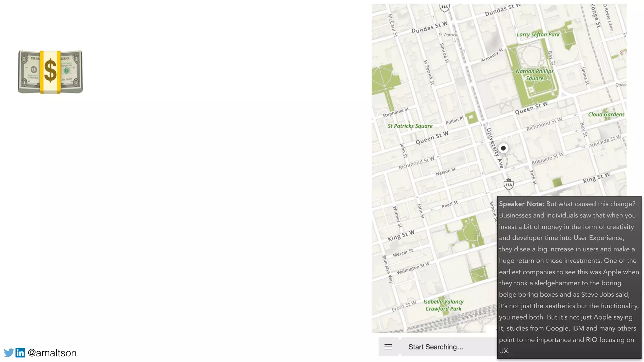644x362 pixels.
Task: Click the @amaltson handle text
Action: click(52, 353)
